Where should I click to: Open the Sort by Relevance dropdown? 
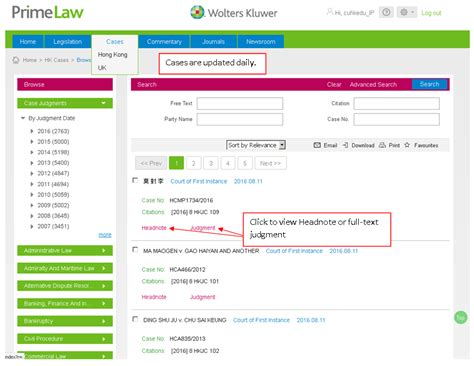pyautogui.click(x=256, y=145)
